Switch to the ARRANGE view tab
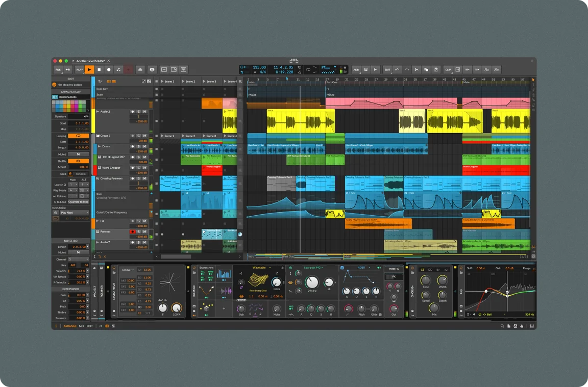 tap(70, 326)
